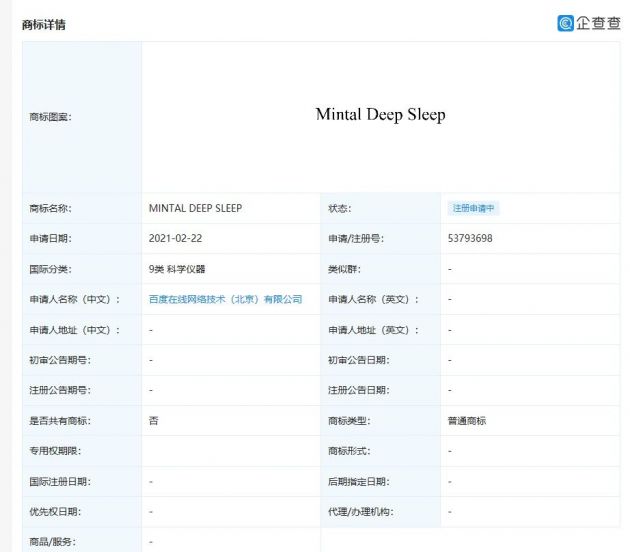Click the 企查查 brand name text

[597, 23]
